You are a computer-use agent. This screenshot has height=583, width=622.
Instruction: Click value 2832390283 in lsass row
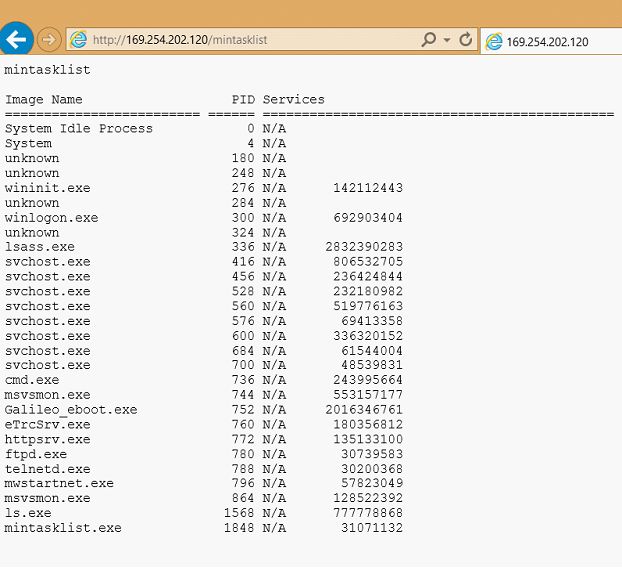click(364, 247)
